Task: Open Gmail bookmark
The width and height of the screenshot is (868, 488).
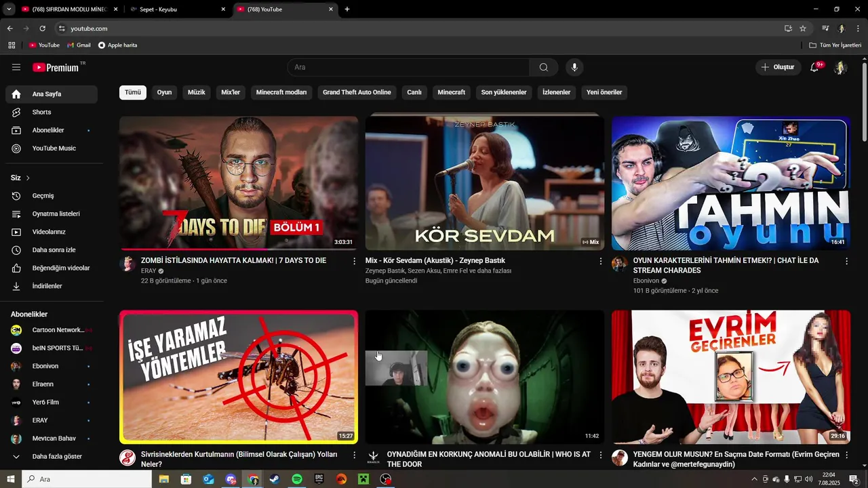Action: point(79,45)
